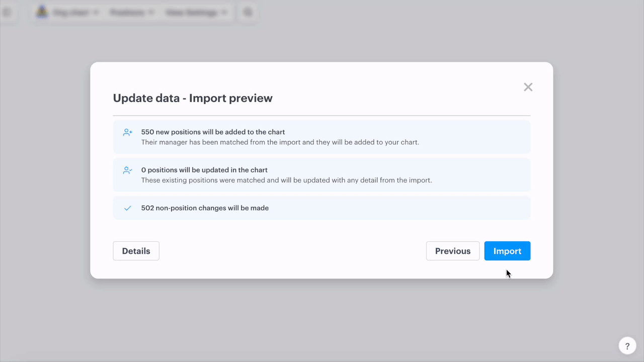644x362 pixels.
Task: Click the 'These existing positions were matched' text
Action: point(286,180)
